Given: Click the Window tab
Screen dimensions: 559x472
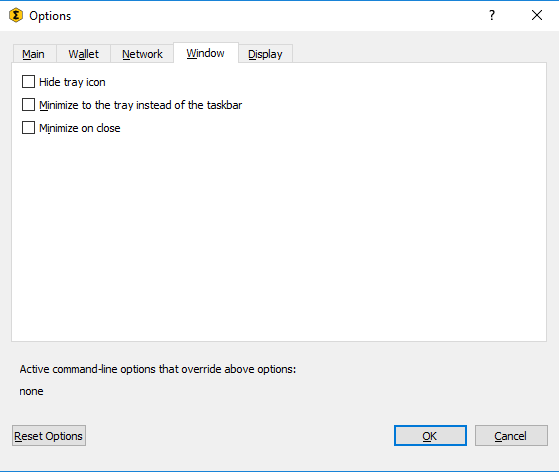Looking at the screenshot, I should click(x=206, y=53).
